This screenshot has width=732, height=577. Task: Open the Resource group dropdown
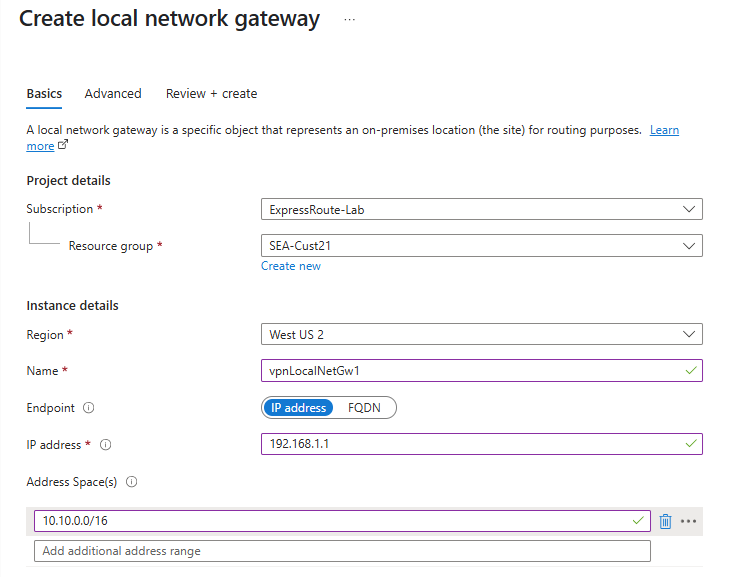click(x=480, y=246)
